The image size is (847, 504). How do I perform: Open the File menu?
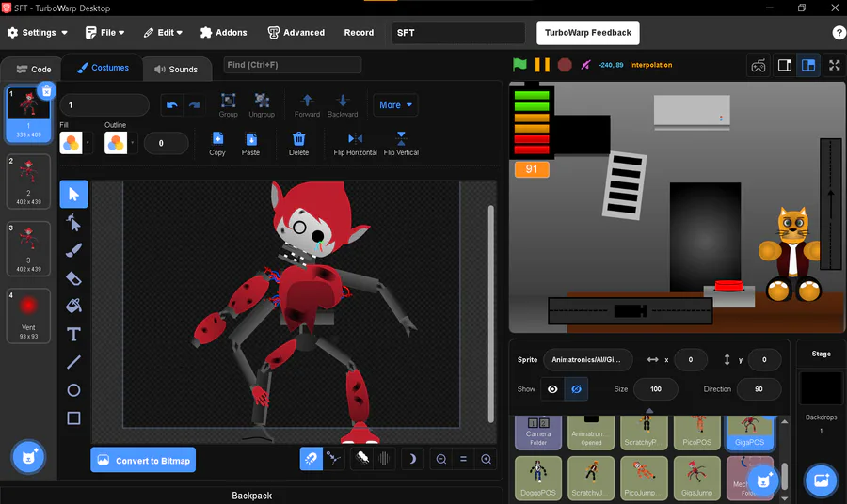point(104,32)
